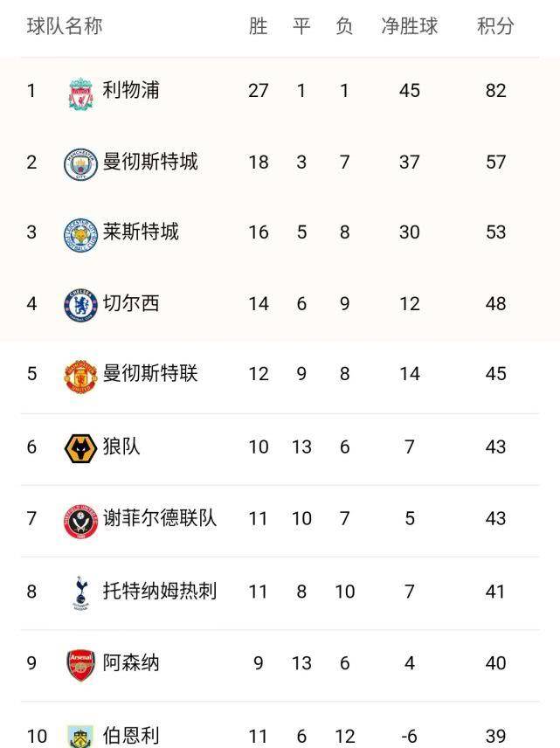This screenshot has width=560, height=748.
Task: Open the 利物浦 team name link
Action: [131, 90]
